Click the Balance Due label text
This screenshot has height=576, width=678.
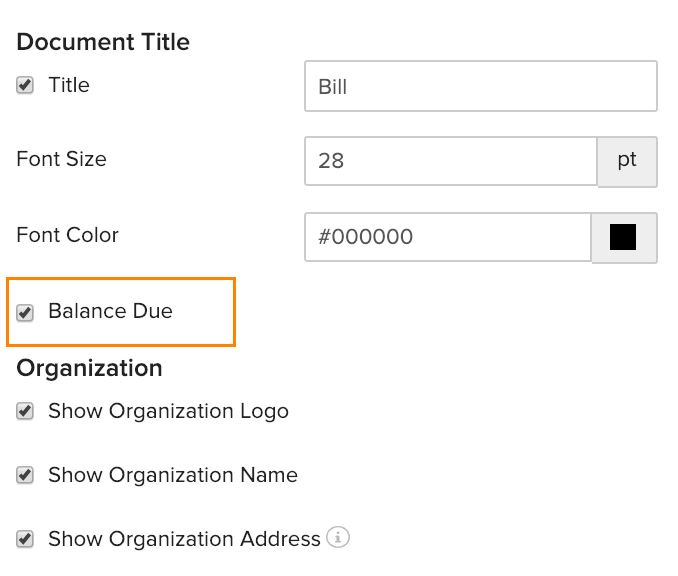click(110, 311)
